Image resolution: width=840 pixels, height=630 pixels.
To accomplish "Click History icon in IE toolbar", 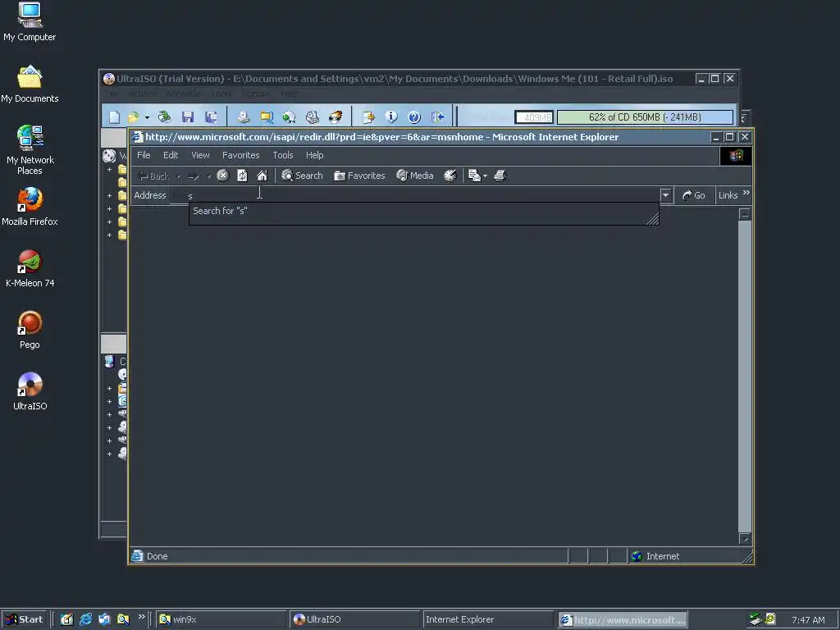I will [x=450, y=176].
